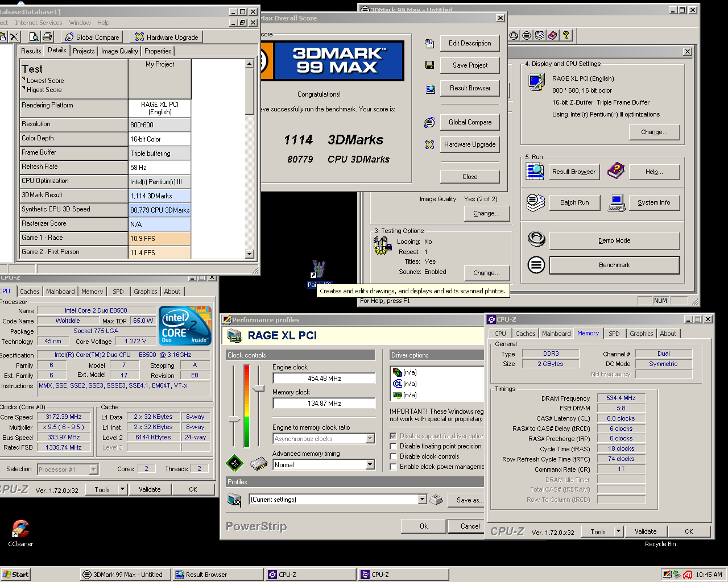The width and height of the screenshot is (728, 582).
Task: Switch to the Properties tab in Result Browser
Action: click(158, 51)
